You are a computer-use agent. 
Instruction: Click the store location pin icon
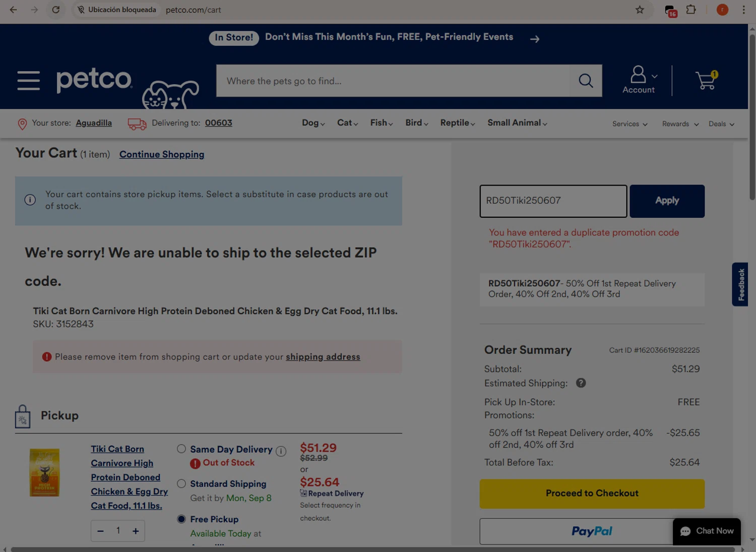coord(22,124)
